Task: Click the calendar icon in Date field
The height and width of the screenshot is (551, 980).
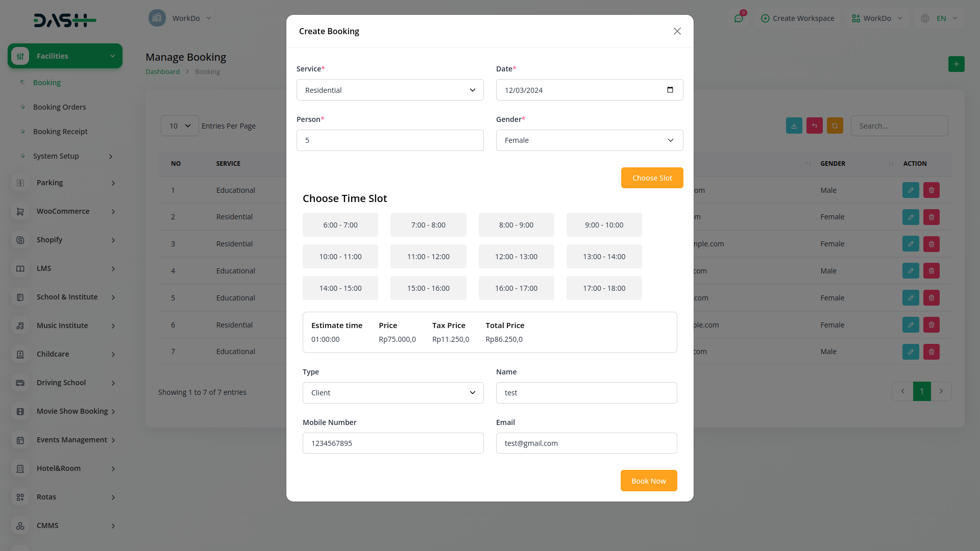Action: tap(670, 90)
